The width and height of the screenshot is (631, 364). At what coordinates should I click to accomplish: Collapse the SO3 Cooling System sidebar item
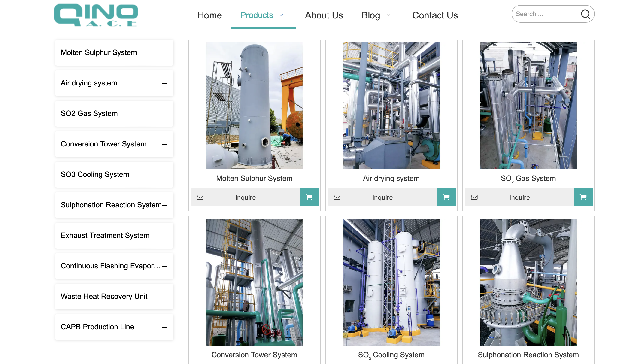pyautogui.click(x=164, y=175)
